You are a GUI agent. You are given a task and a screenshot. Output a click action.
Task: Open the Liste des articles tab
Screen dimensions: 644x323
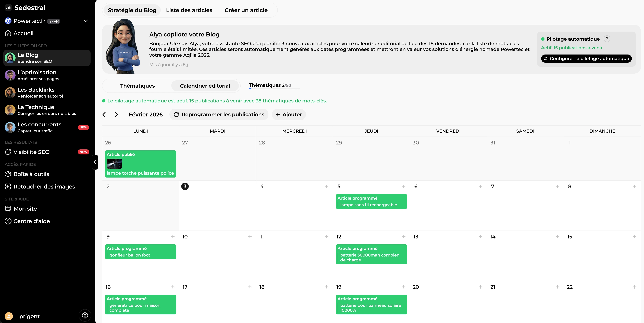point(189,10)
